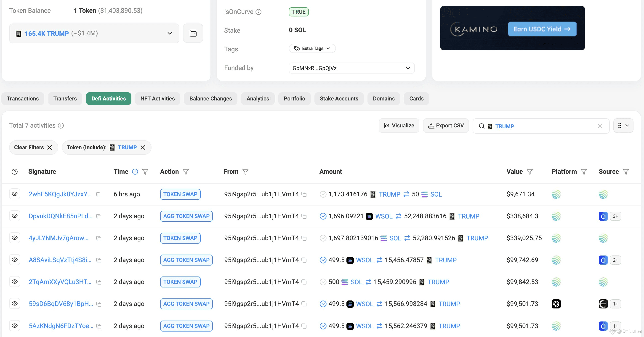Image resolution: width=644 pixels, height=337 pixels.
Task: Click the clock icon in Time header
Action: click(x=135, y=172)
